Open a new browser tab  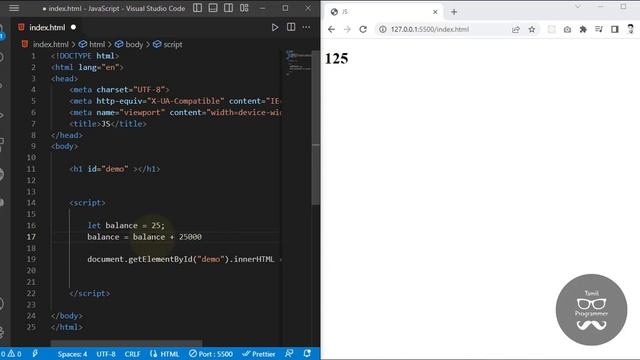click(454, 12)
